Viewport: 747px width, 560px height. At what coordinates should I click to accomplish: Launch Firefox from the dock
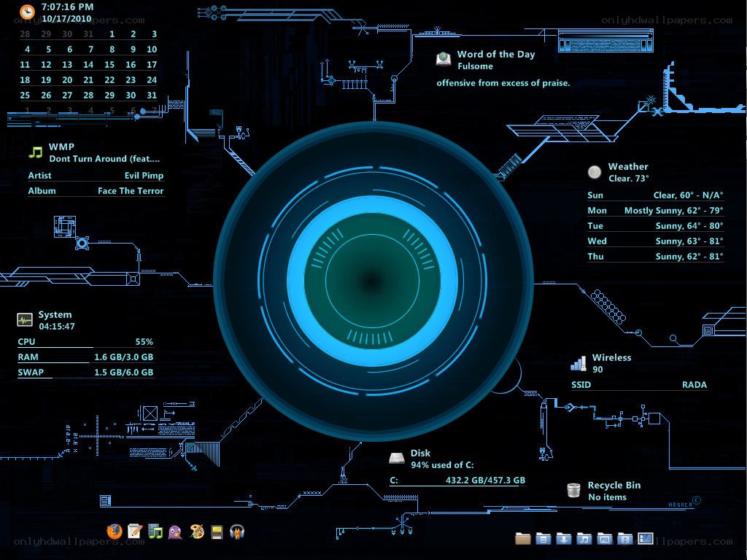(115, 531)
